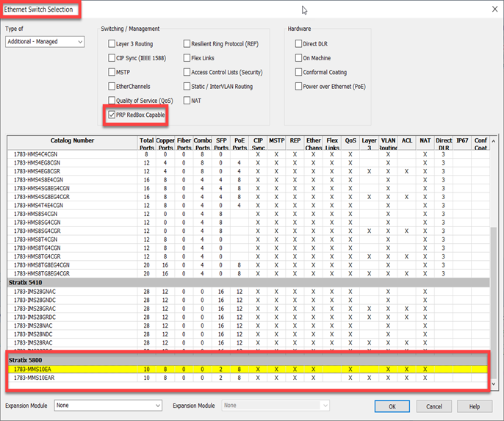Open the Additional - Managed type dropdown

pyautogui.click(x=45, y=42)
